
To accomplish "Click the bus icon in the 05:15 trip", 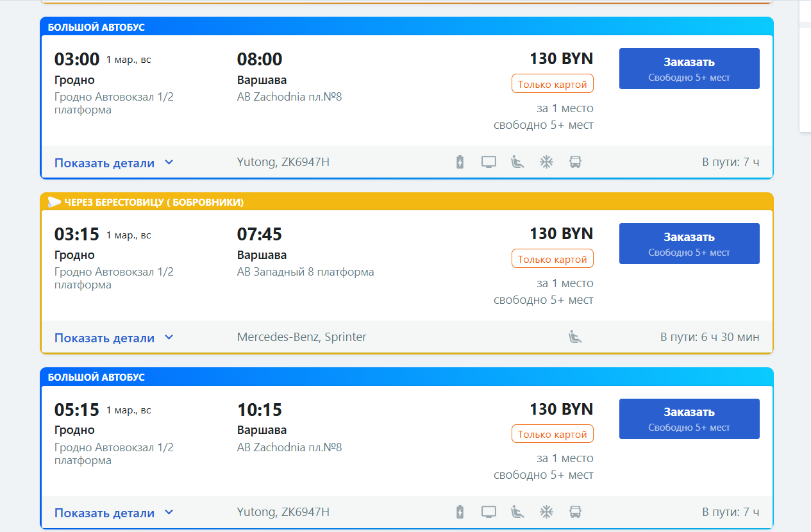I will 575,512.
